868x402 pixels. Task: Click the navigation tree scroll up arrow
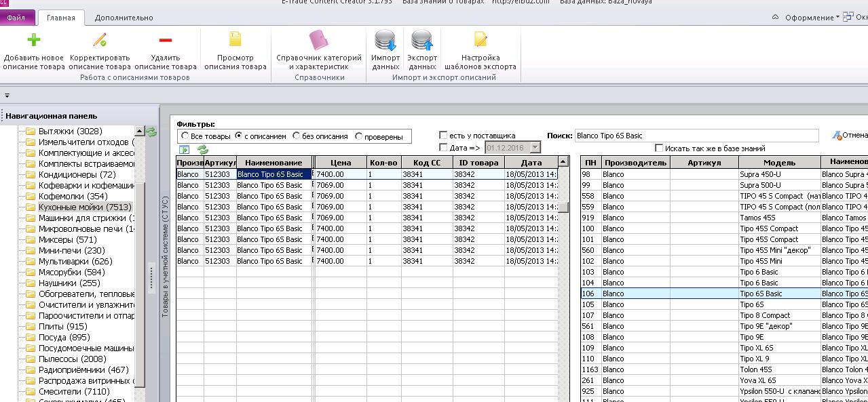140,132
